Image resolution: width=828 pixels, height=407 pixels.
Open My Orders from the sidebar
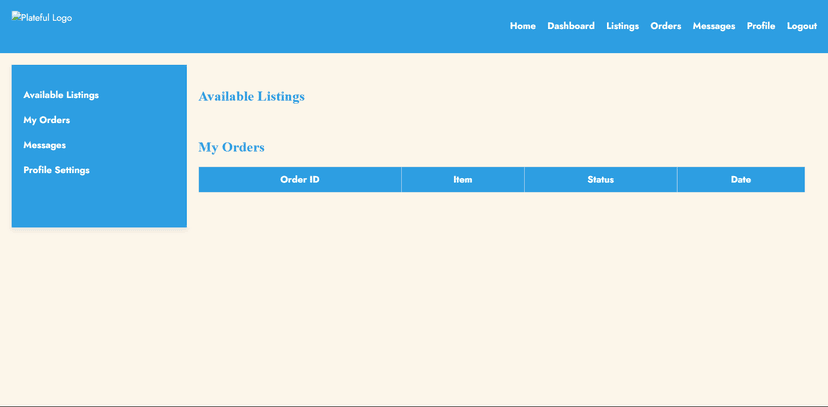[47, 120]
